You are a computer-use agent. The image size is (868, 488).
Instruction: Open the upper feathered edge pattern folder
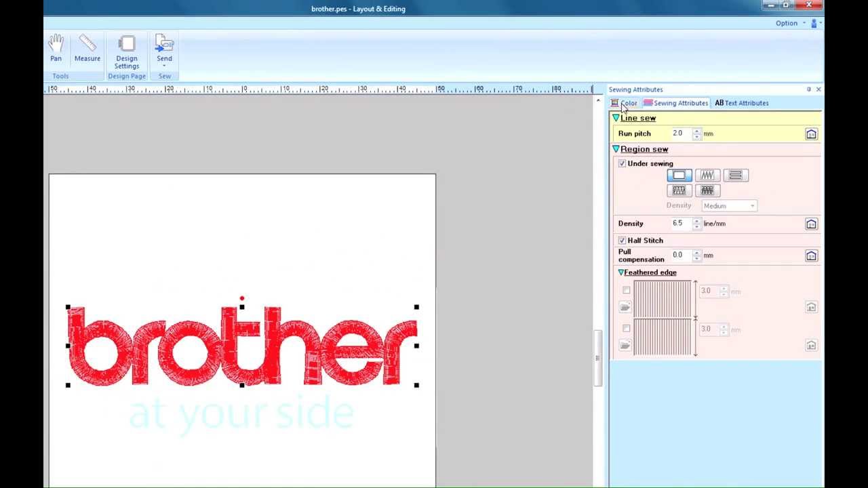pyautogui.click(x=625, y=308)
